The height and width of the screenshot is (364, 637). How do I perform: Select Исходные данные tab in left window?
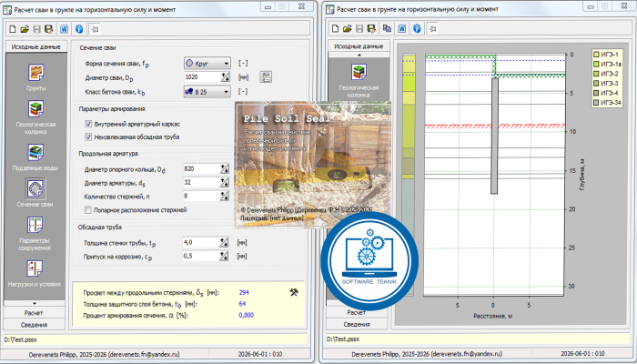(35, 46)
